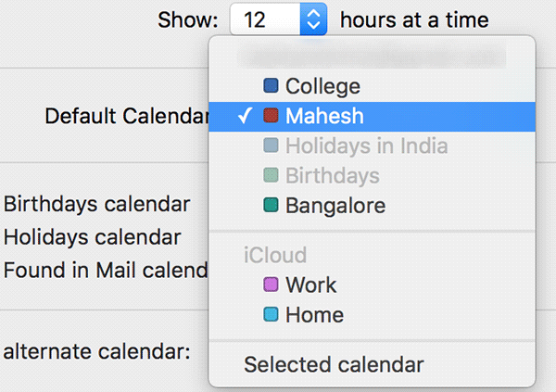Set Work as the default calendar
Screen dimensions: 556x392
click(311, 285)
